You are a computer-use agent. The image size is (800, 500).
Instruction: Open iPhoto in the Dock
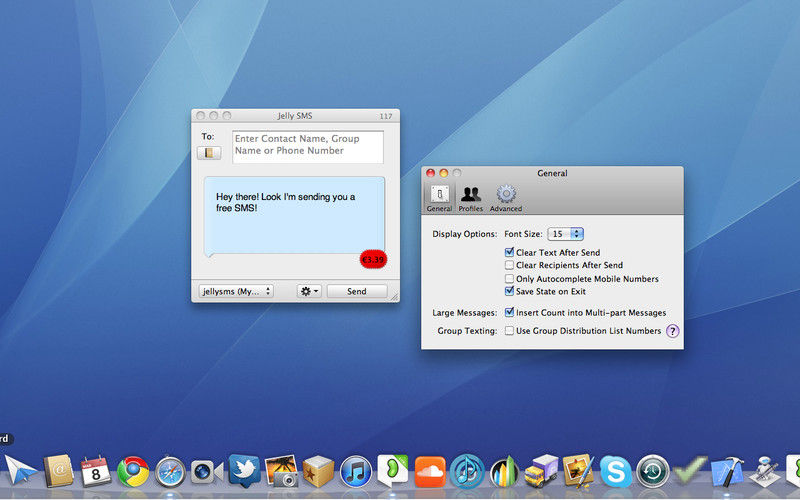pos(282,471)
